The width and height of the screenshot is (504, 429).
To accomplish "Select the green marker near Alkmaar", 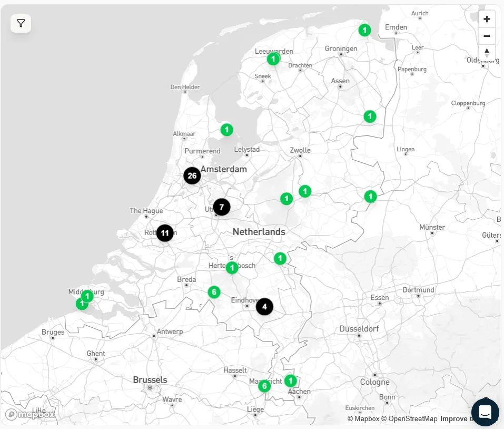I will click(226, 130).
